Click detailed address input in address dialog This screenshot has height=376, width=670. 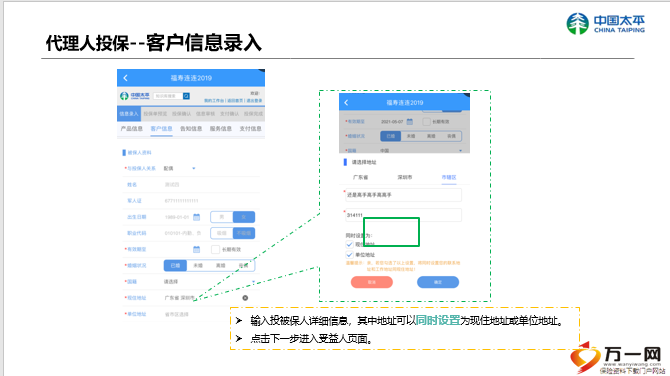403,195
